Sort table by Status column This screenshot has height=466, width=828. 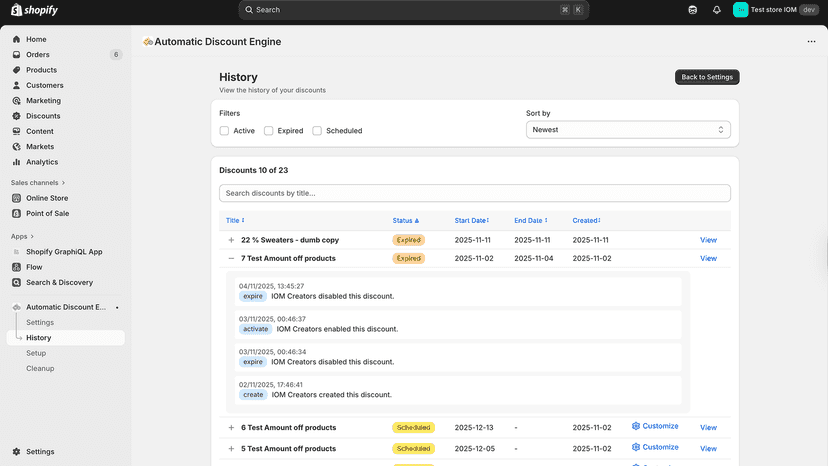pos(406,220)
